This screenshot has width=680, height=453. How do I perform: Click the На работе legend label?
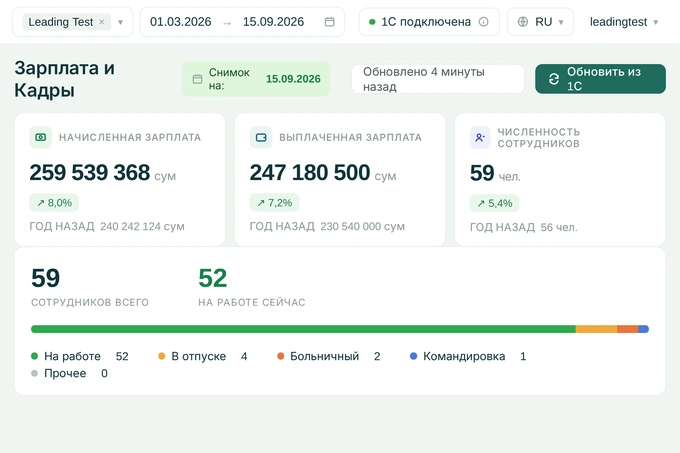click(x=72, y=356)
